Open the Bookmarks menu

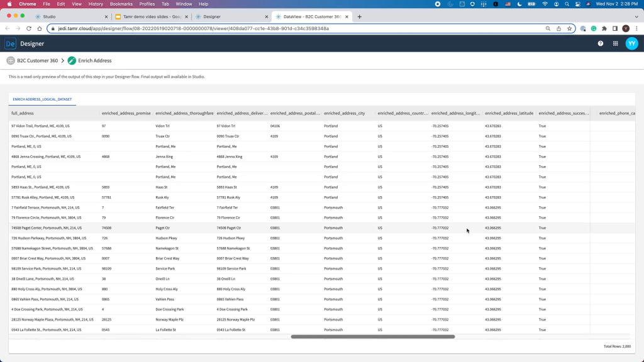(x=123, y=4)
